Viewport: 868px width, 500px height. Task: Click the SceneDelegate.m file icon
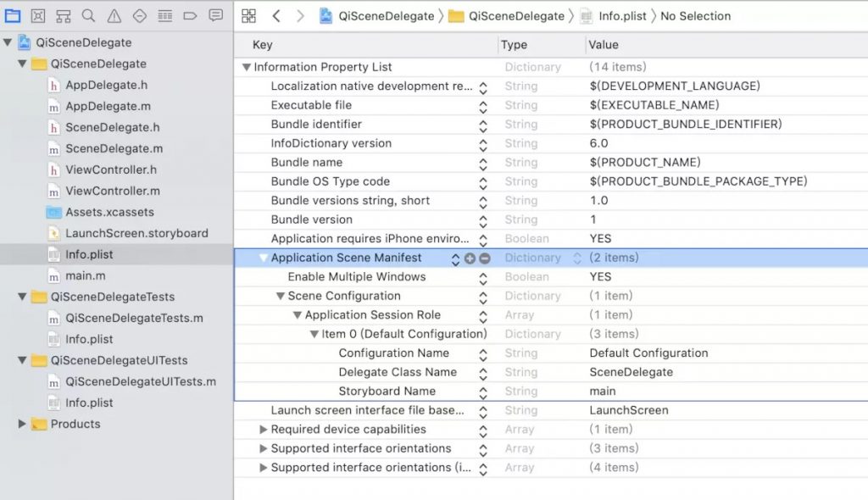point(53,149)
